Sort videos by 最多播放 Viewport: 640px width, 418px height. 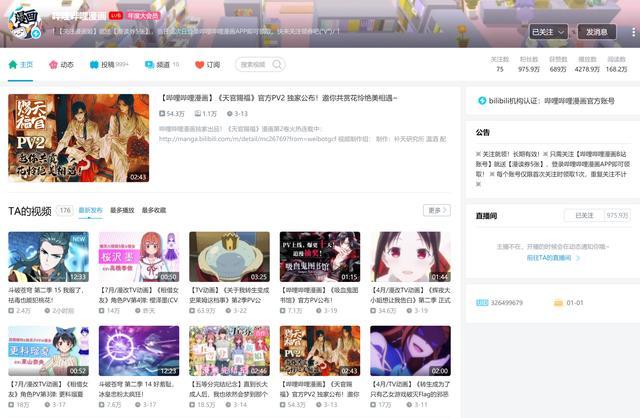(x=122, y=210)
